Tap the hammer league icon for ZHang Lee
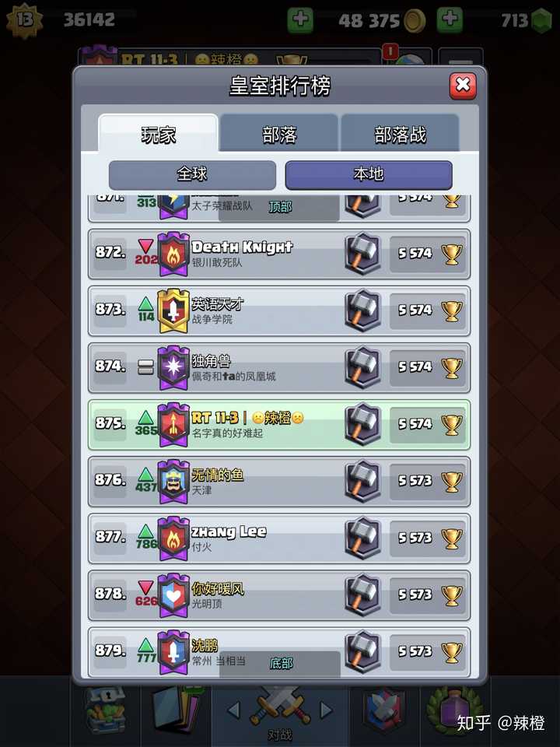This screenshot has width=560, height=747. [363, 538]
